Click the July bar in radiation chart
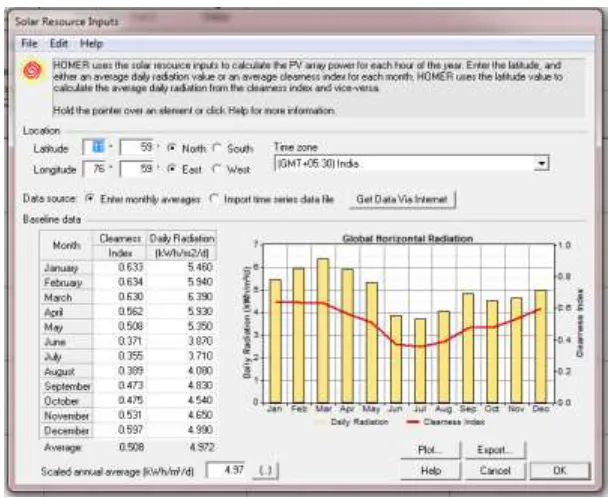The height and width of the screenshot is (498, 614). click(x=420, y=361)
